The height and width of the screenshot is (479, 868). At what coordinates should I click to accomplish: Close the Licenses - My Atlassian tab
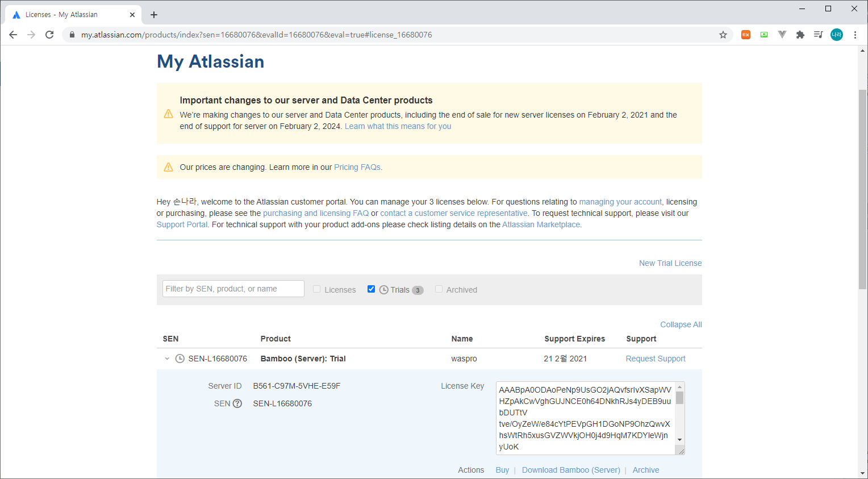[x=132, y=15]
